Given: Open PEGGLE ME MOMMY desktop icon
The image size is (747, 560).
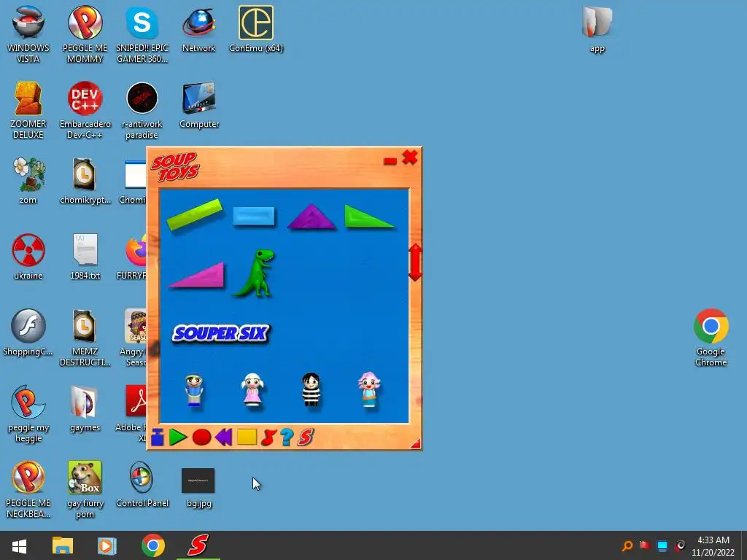Looking at the screenshot, I should point(85,34).
